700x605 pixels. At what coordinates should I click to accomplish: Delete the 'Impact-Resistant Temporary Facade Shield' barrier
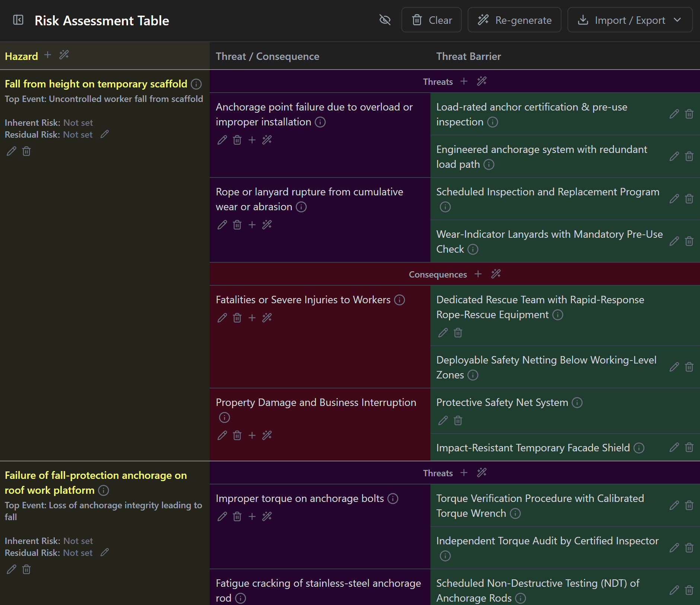pos(689,448)
